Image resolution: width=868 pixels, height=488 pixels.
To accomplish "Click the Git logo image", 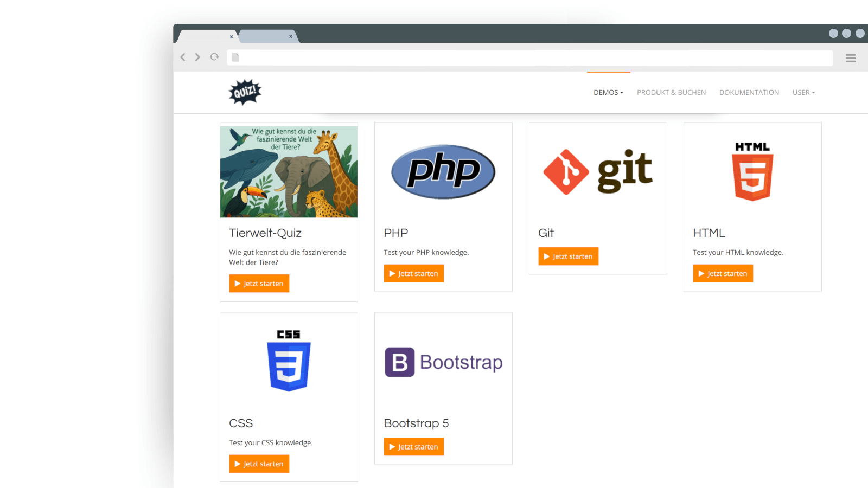I will point(598,171).
